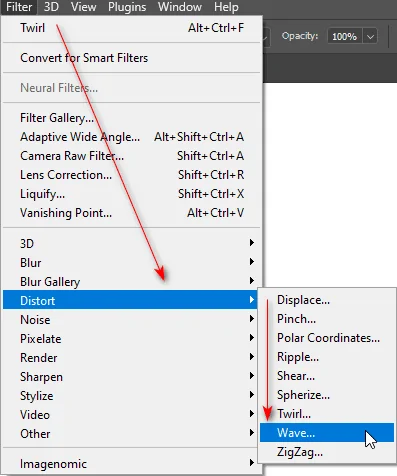Expand the Opacity dropdown arrow
The height and width of the screenshot is (476, 397).
(370, 36)
